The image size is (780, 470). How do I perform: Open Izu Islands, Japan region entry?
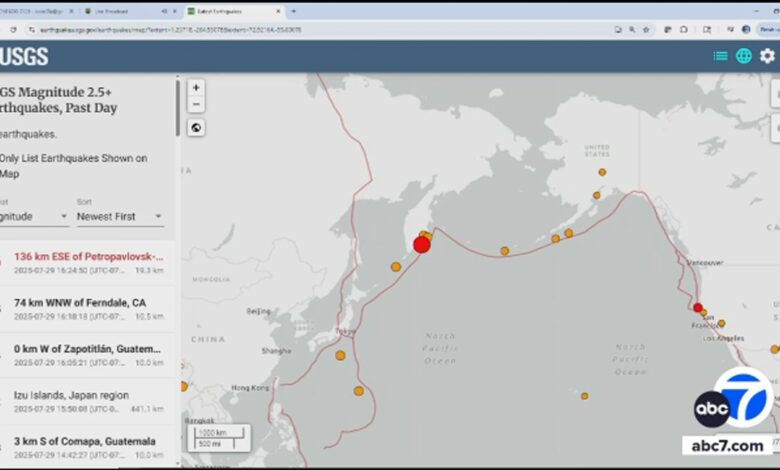click(x=88, y=401)
